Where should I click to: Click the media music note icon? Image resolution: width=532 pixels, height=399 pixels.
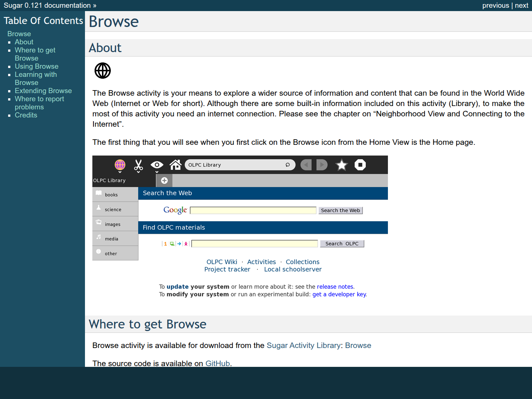point(99,237)
